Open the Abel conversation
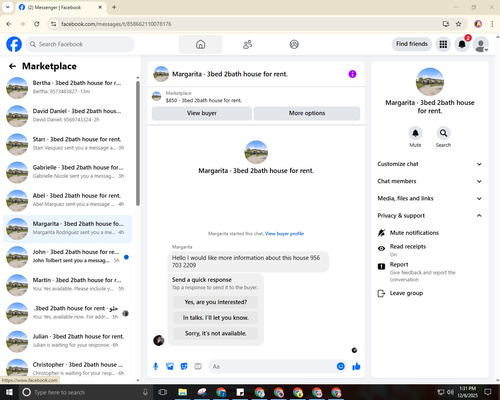This screenshot has width=500, height=400. pyautogui.click(x=68, y=200)
